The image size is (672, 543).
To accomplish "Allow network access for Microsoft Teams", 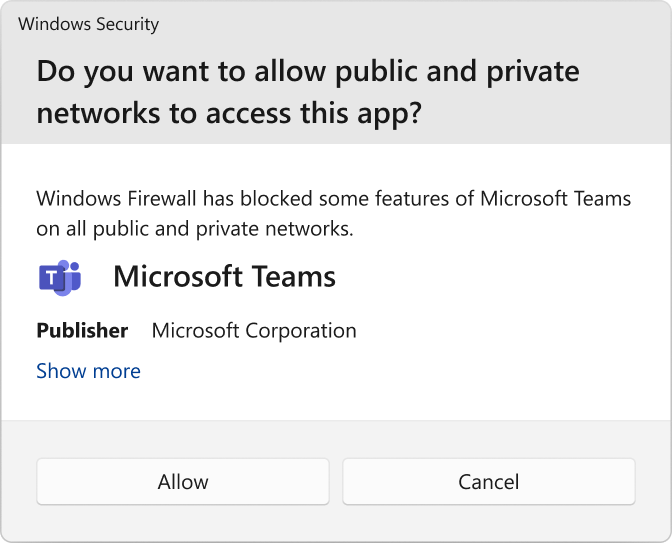I will (183, 482).
